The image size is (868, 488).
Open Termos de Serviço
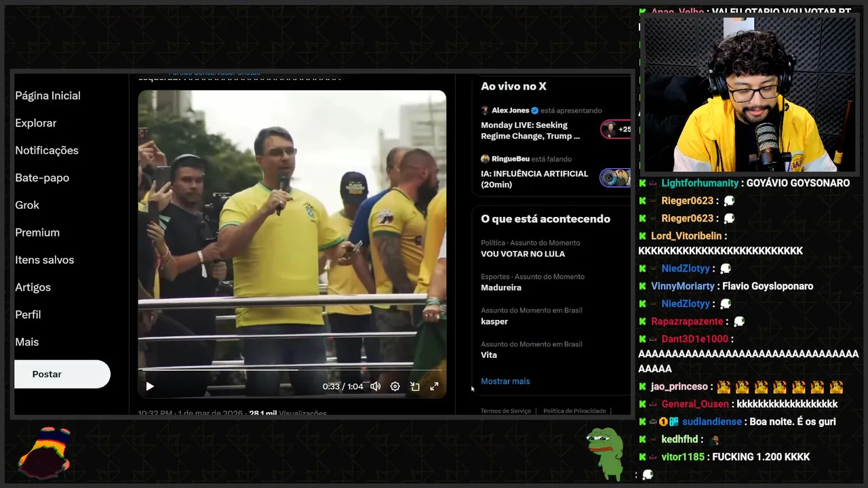506,411
